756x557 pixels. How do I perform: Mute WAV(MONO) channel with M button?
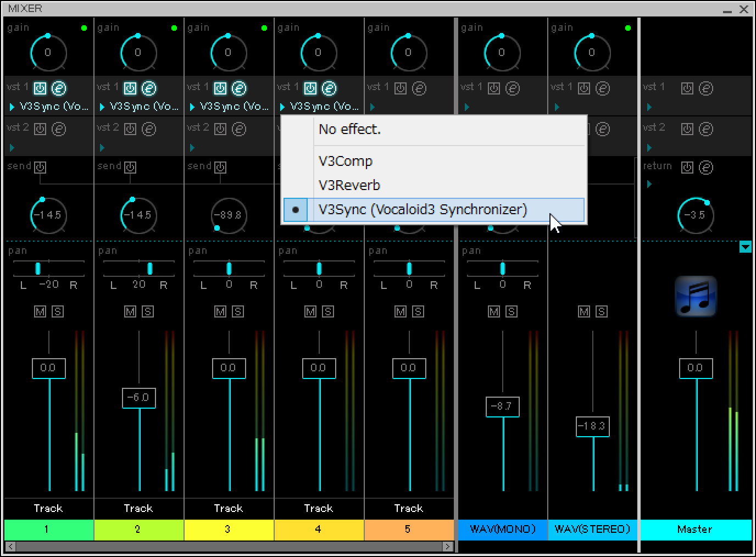pos(494,311)
